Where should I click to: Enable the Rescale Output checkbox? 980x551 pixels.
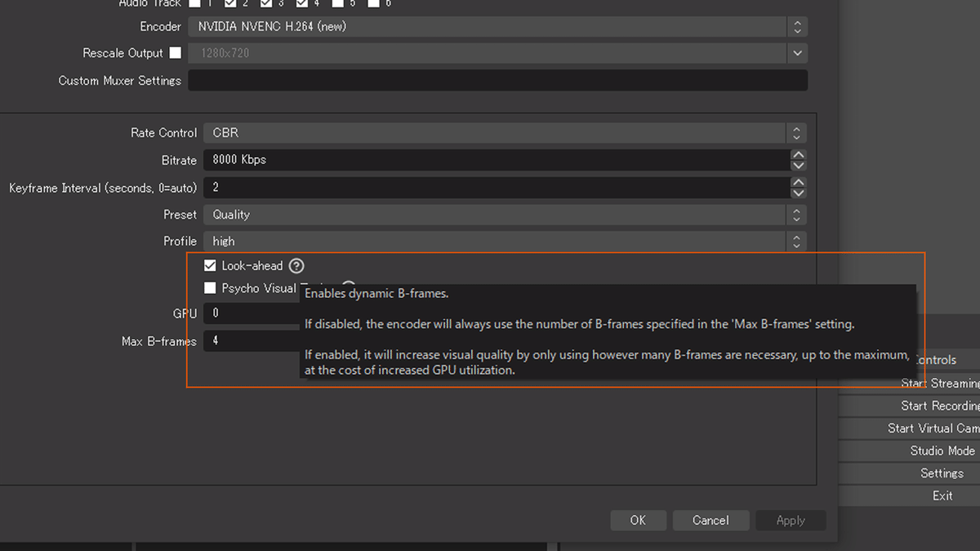[x=176, y=53]
